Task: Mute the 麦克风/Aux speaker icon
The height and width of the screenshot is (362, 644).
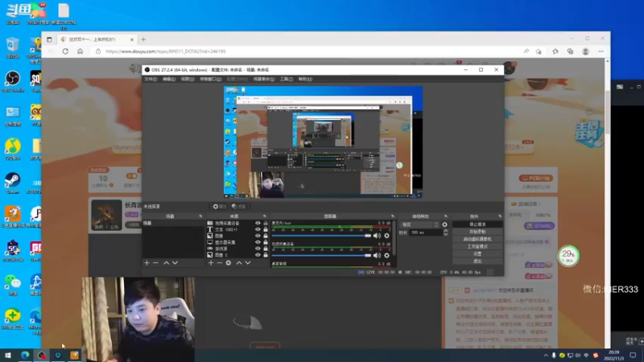Action: click(377, 236)
